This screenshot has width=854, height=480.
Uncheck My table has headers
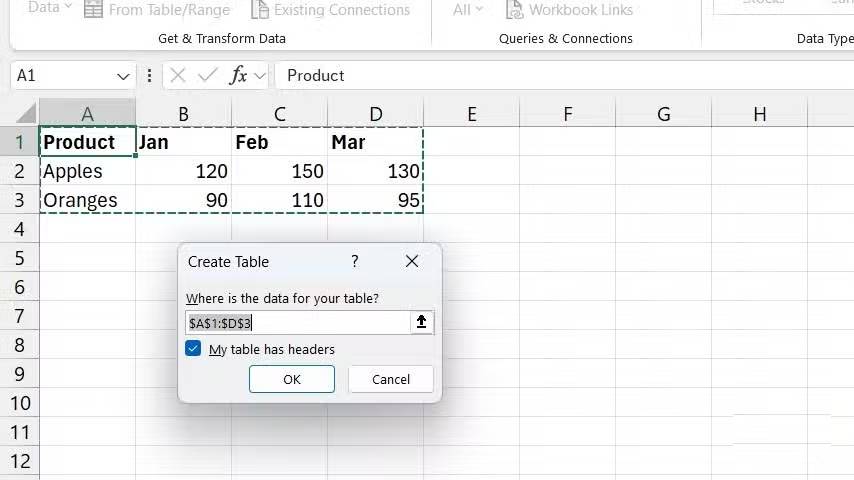point(193,349)
